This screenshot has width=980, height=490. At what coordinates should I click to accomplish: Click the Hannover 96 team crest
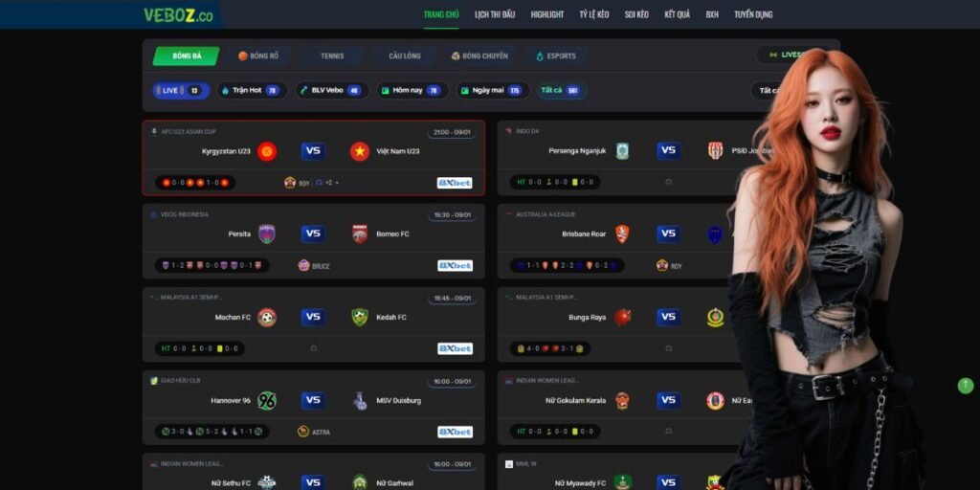pos(267,401)
